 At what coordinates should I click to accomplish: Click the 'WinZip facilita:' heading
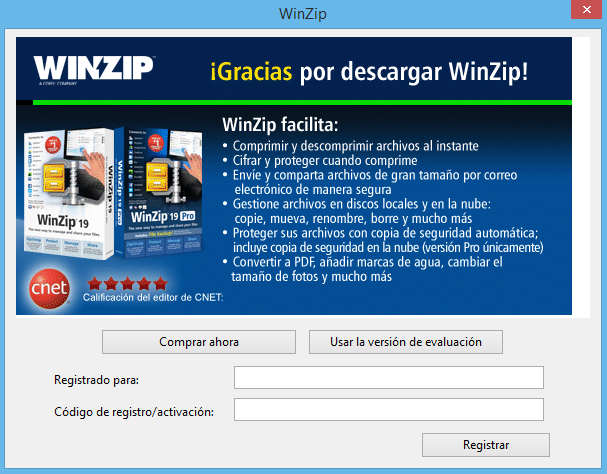[x=280, y=125]
